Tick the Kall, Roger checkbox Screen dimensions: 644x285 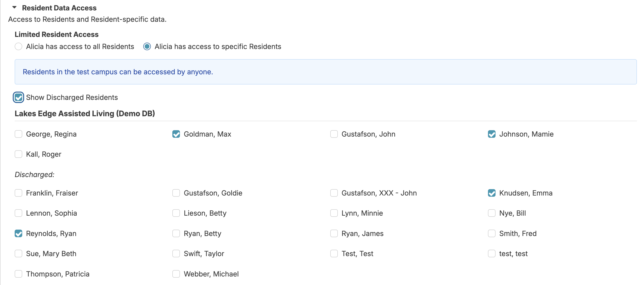(18, 154)
